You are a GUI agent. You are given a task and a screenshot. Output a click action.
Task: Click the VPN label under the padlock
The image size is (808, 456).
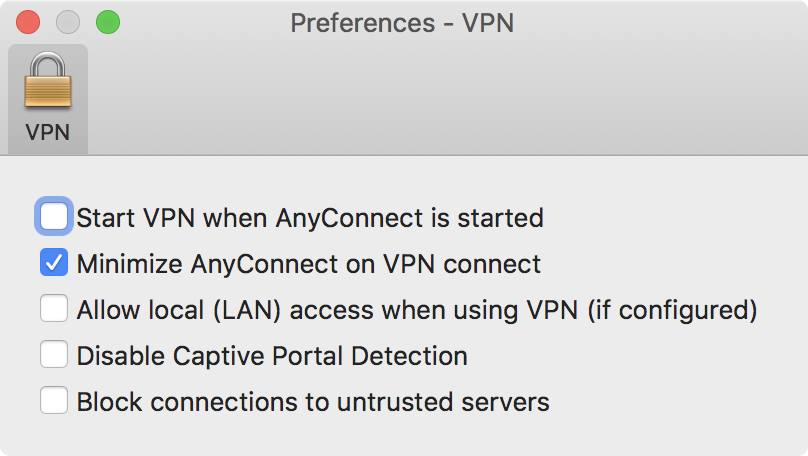click(47, 132)
